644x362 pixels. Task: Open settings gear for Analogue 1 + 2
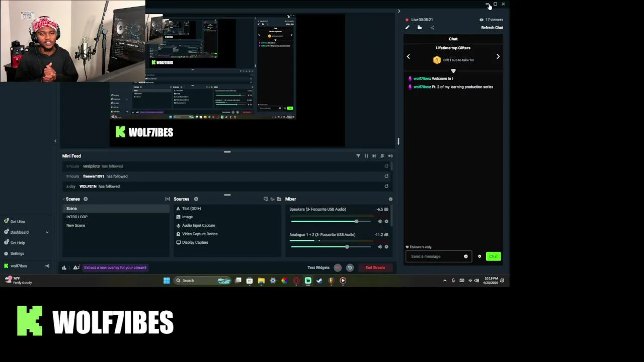coord(386,246)
